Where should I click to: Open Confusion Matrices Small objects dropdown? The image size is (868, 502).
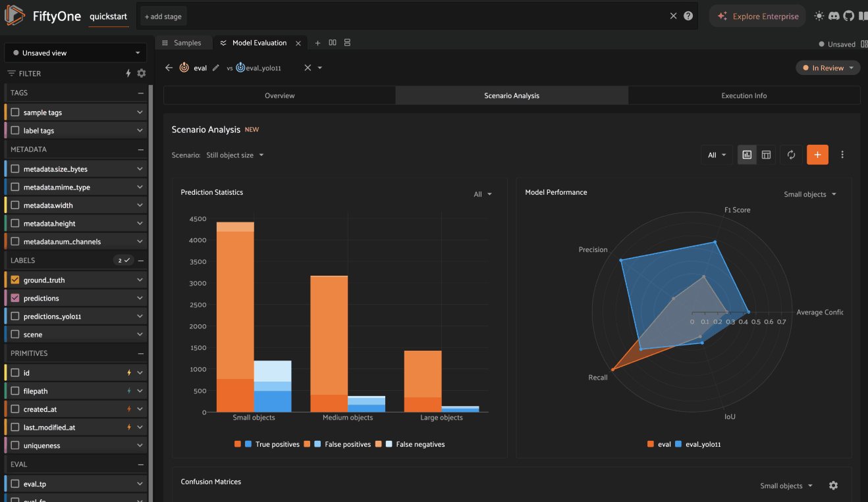tap(786, 486)
